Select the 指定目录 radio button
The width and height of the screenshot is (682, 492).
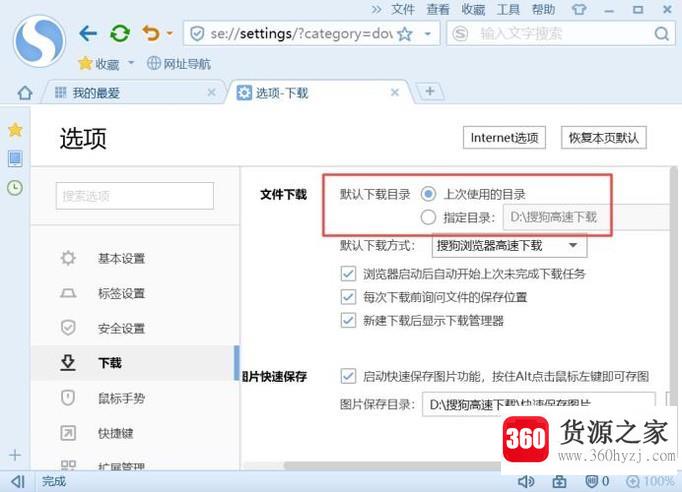coord(428,217)
